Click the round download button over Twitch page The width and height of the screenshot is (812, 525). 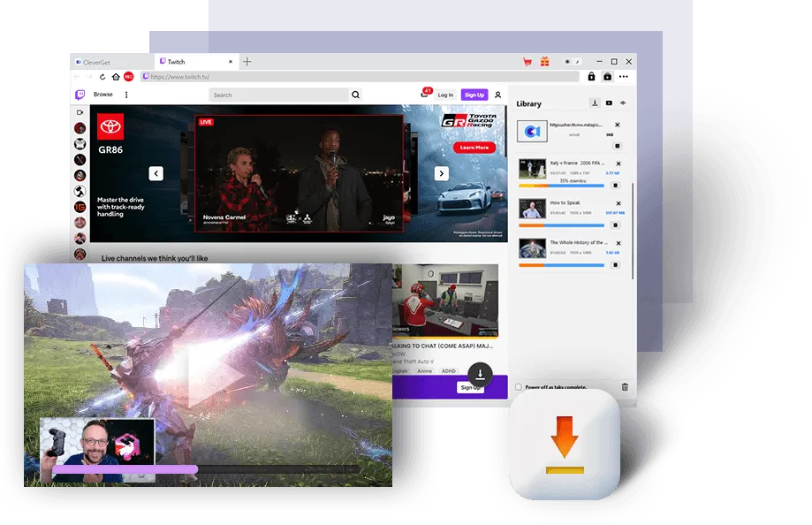[480, 374]
